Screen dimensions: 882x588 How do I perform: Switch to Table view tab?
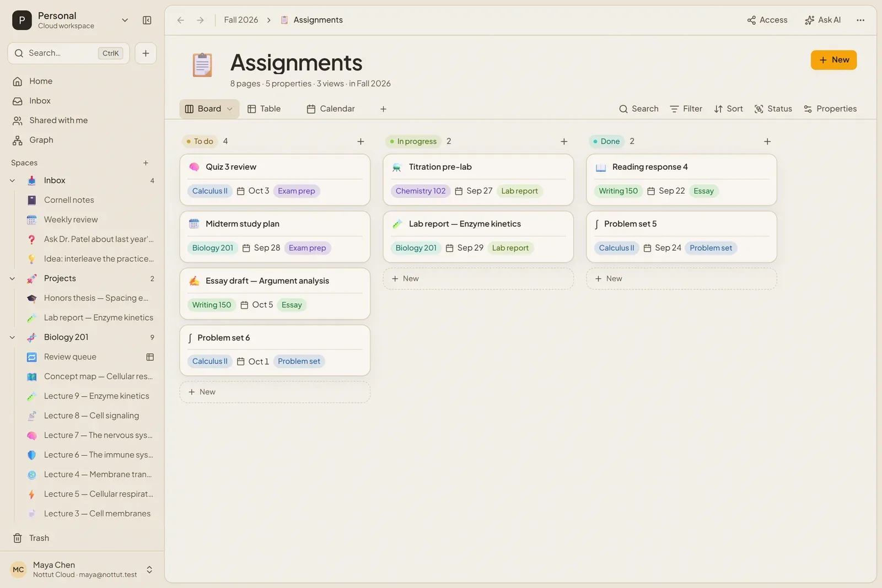coord(264,109)
